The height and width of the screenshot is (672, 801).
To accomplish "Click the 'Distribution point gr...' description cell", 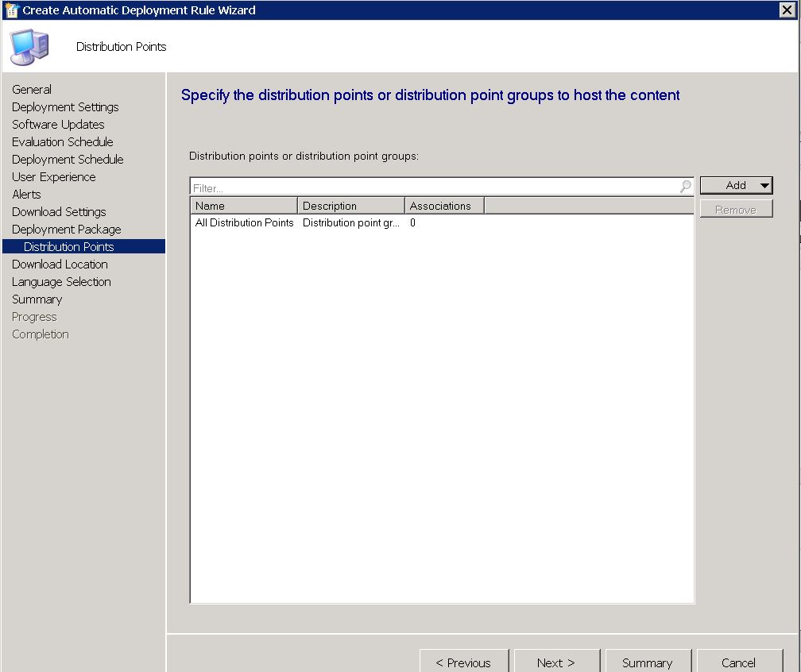I will (x=351, y=222).
